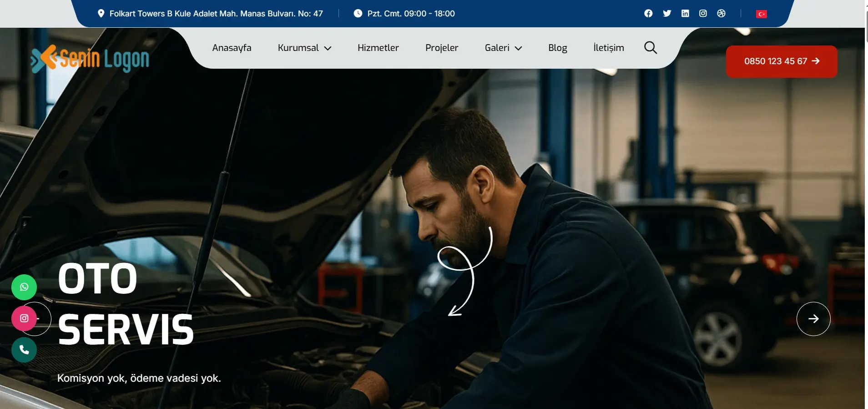The image size is (868, 409).
Task: Expand the Kurumsal dropdown chevron
Action: tap(328, 48)
